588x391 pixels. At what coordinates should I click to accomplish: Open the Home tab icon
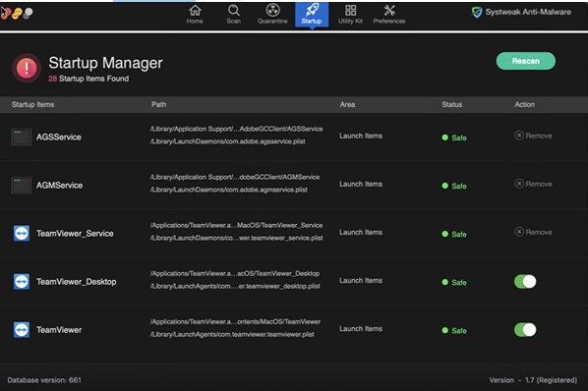tap(195, 14)
